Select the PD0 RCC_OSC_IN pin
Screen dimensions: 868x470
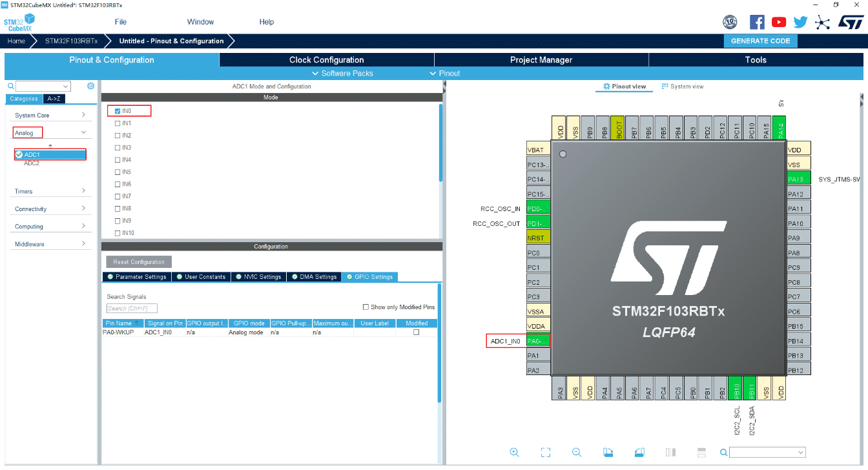pos(538,209)
